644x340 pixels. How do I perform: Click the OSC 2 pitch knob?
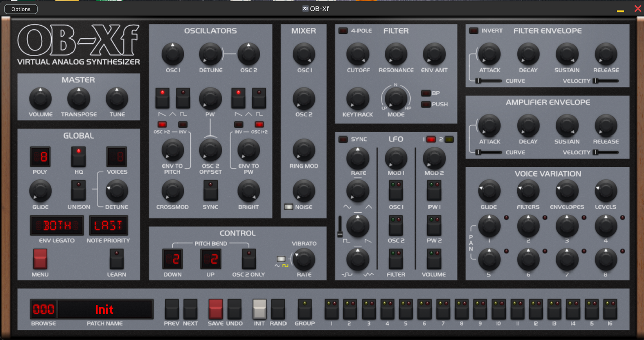(x=249, y=54)
